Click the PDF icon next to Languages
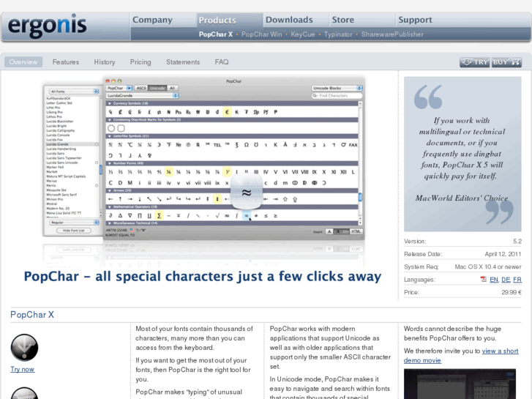The height and width of the screenshot is (399, 532). [x=483, y=279]
